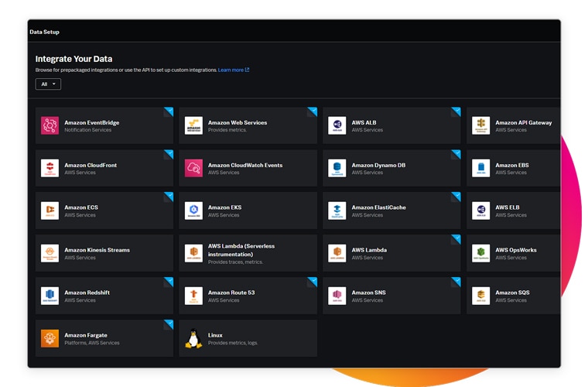This screenshot has width=588, height=387.
Task: Select the AWS ELB icon
Action: pyautogui.click(x=480, y=211)
